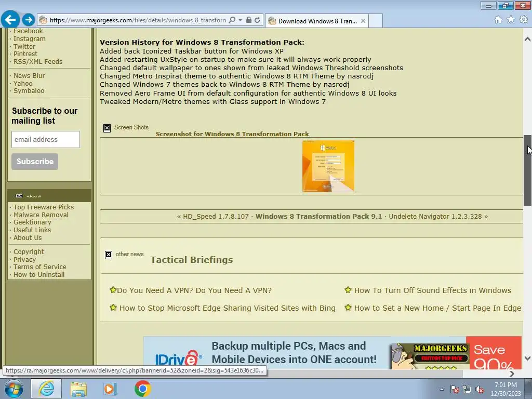The image size is (532, 399).
Task: Click the other news section icon
Action: point(109,255)
